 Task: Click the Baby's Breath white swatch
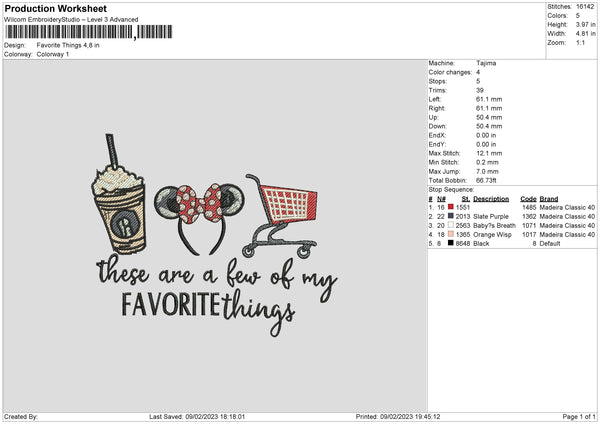pos(450,225)
